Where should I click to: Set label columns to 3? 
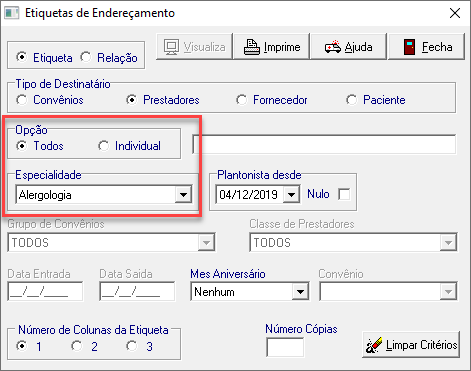(x=132, y=346)
